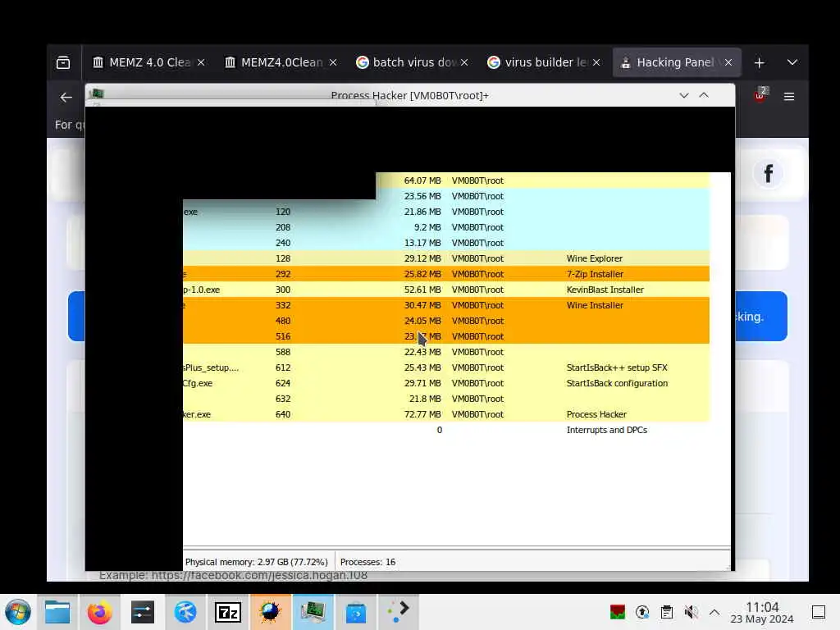Click PID 120 process row
This screenshot has height=630, width=840.
click(445, 212)
